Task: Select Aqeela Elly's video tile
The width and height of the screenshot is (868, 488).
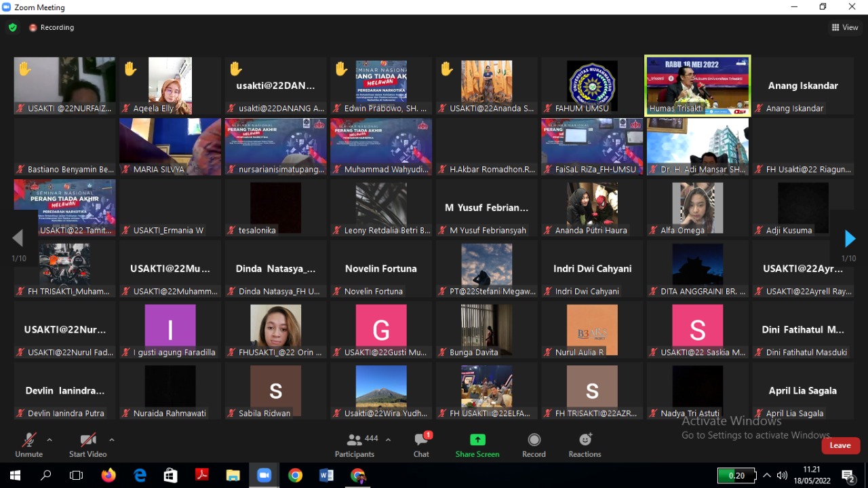Action: 170,86
